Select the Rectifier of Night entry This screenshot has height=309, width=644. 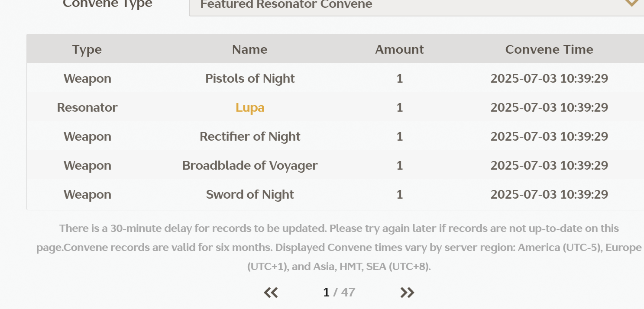point(250,136)
